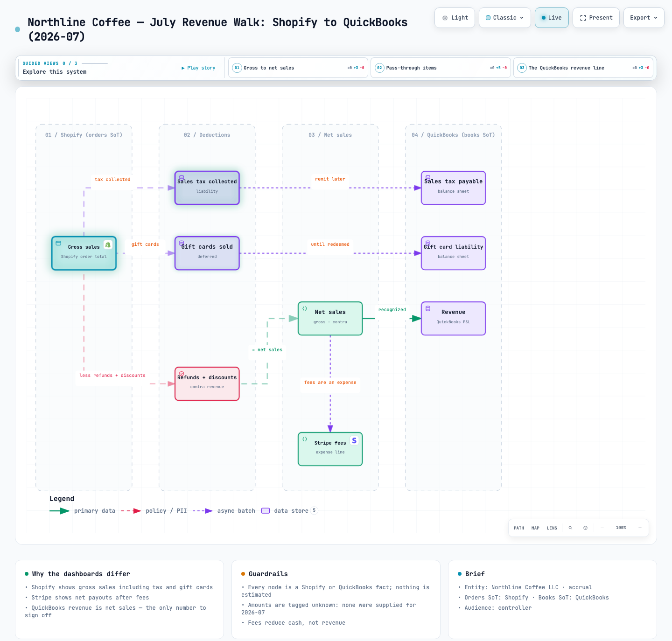This screenshot has height=641, width=672.
Task: Click the Stripe logo on Stripe fees node
Action: [354, 440]
